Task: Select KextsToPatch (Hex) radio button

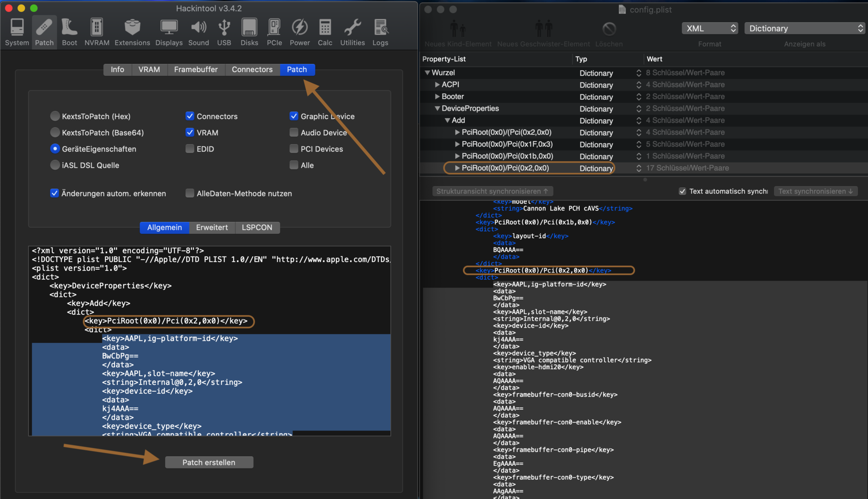Action: [x=55, y=116]
